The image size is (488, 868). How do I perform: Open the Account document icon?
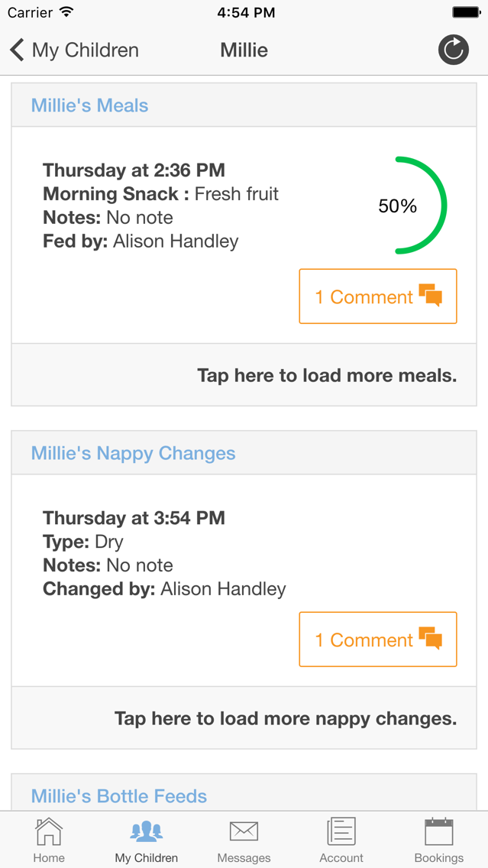341,831
